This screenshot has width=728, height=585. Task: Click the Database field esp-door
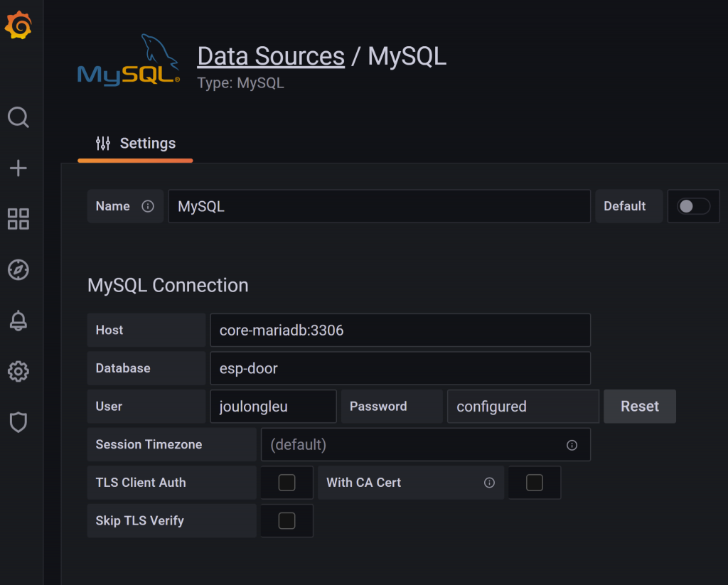[x=400, y=368]
